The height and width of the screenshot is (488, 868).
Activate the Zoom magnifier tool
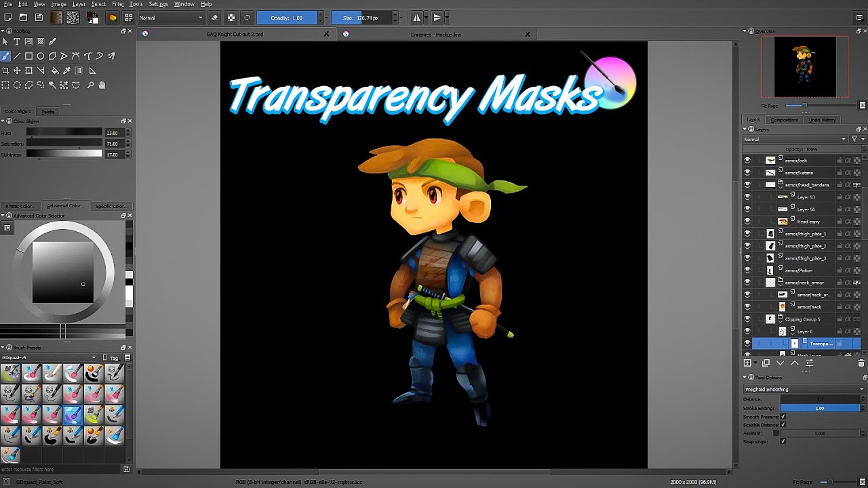[x=90, y=85]
